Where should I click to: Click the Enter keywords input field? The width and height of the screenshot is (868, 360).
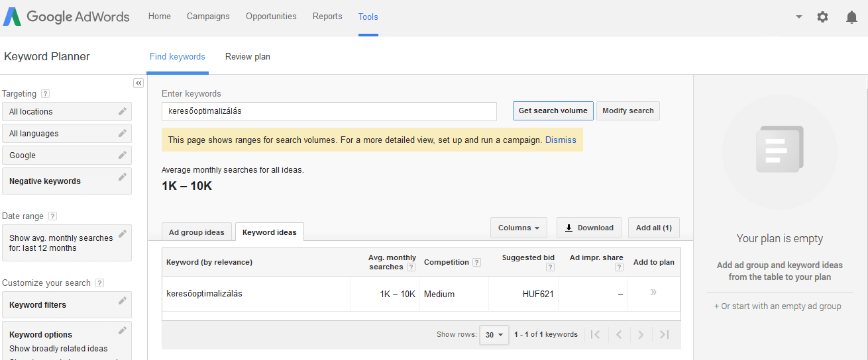329,111
